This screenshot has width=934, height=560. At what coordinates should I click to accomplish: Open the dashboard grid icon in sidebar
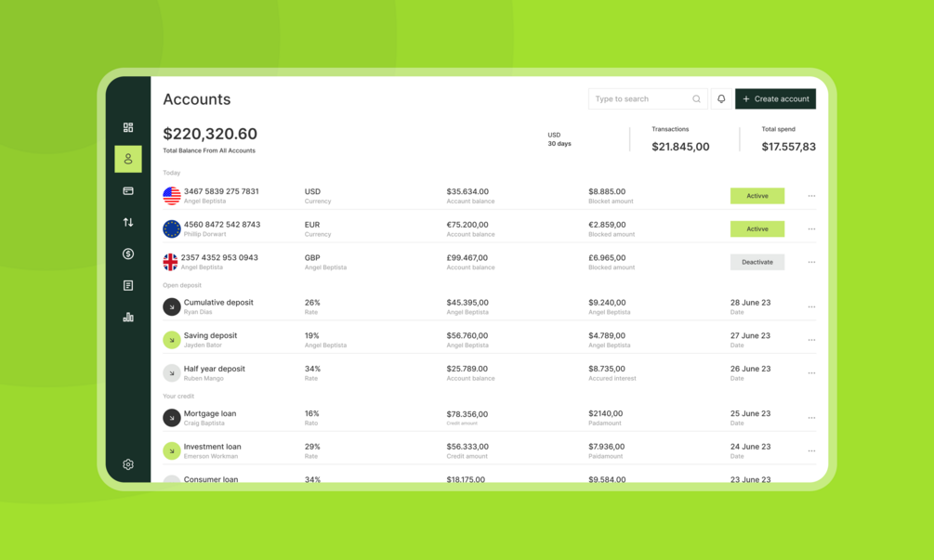pyautogui.click(x=128, y=127)
